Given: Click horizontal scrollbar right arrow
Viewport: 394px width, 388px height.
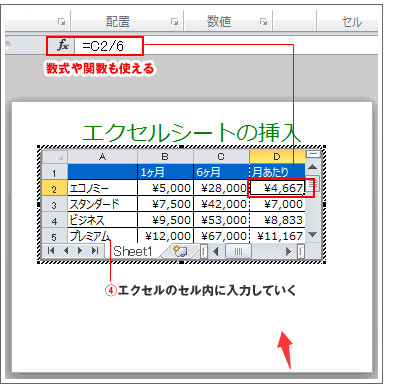Looking at the screenshot, I should click(289, 251).
